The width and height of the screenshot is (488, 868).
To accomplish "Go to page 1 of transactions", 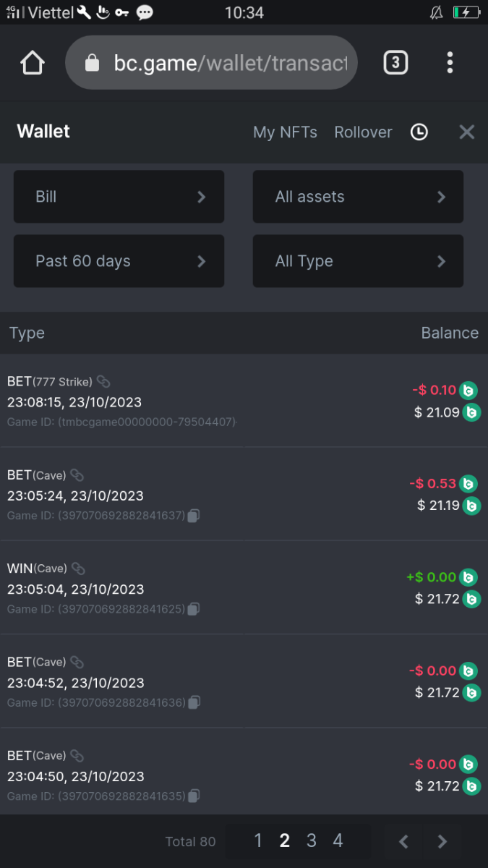I will (258, 841).
